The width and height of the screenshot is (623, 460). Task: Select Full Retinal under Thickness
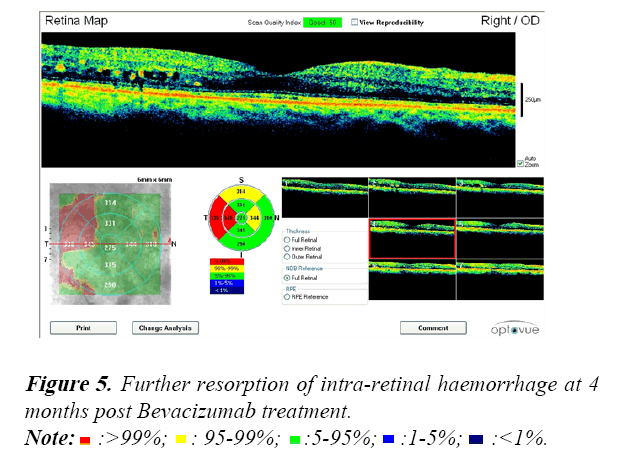[288, 241]
